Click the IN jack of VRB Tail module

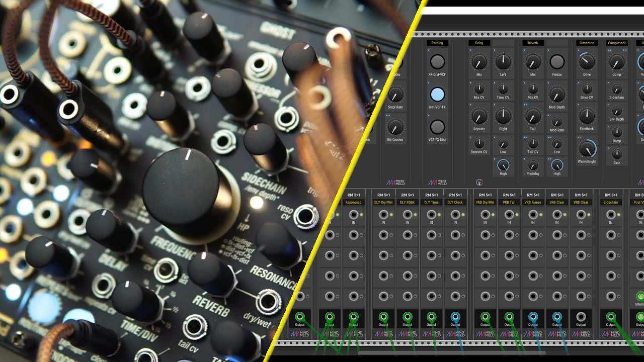coord(509,215)
